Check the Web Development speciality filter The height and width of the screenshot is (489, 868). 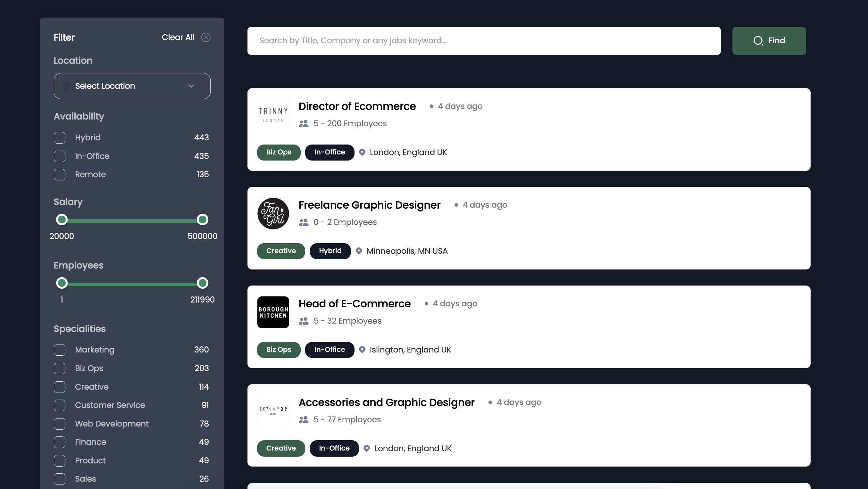[x=60, y=424]
